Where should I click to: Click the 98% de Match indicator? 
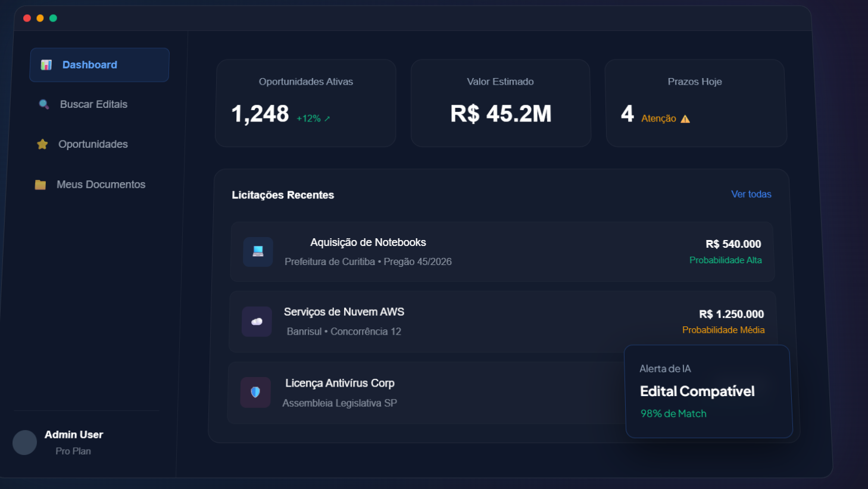673,413
